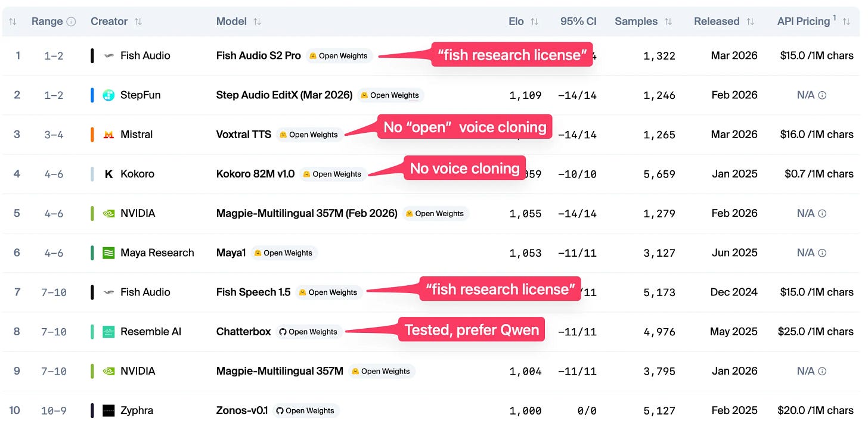The height and width of the screenshot is (430, 868).
Task: Click the 3,127 samples value
Action: (x=659, y=253)
